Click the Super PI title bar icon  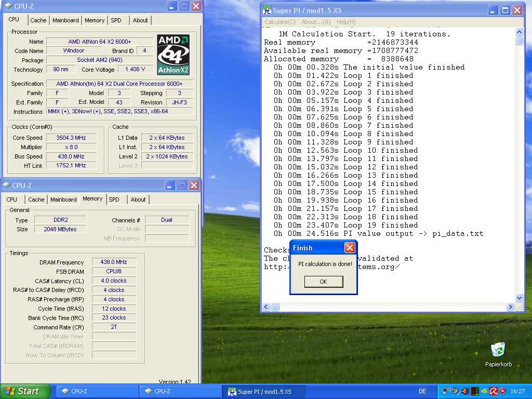pyautogui.click(x=267, y=10)
